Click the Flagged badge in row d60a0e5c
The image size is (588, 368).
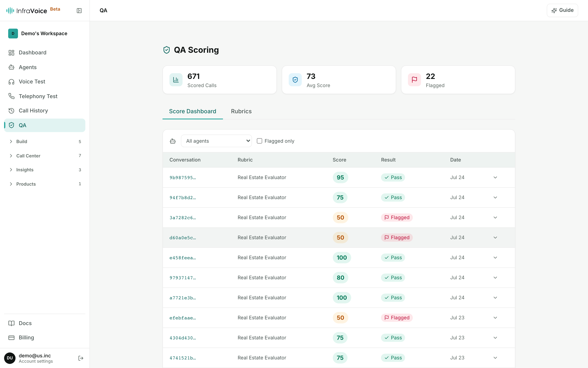[397, 238]
